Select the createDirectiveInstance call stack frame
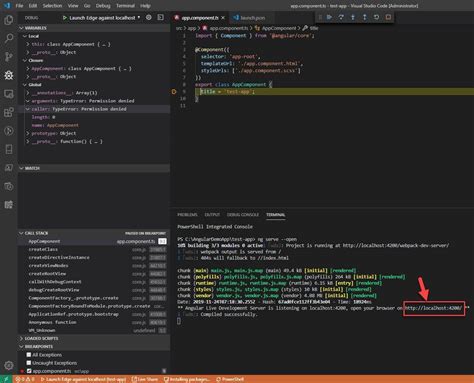The height and width of the screenshot is (383, 474). (x=94, y=257)
